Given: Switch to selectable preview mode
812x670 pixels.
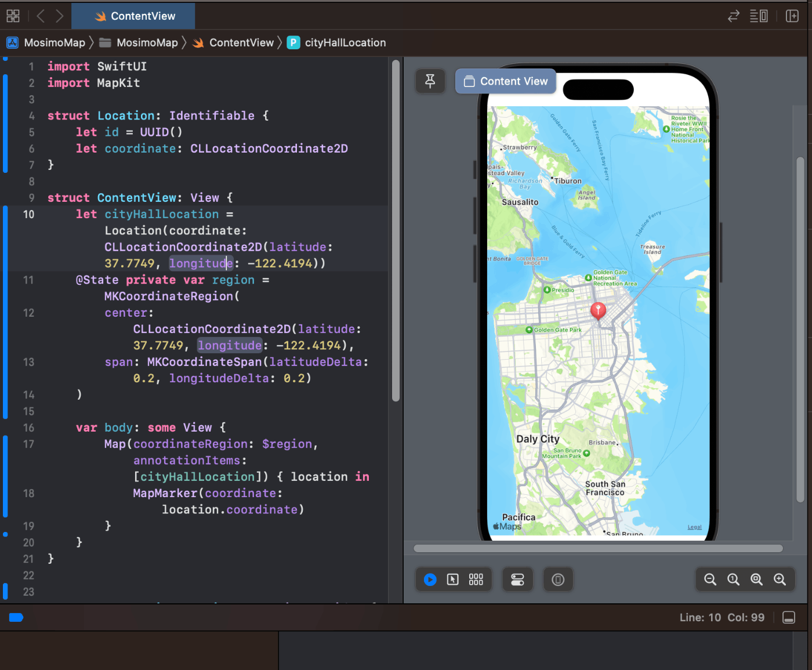Looking at the screenshot, I should coord(453,579).
